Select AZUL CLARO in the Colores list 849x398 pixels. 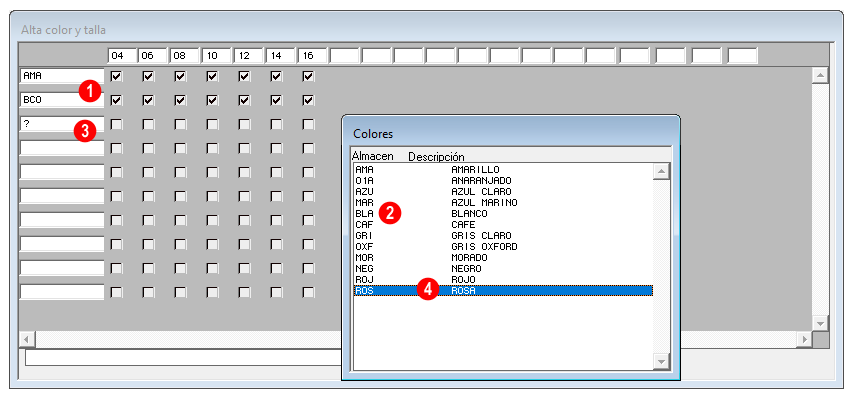[x=503, y=192]
